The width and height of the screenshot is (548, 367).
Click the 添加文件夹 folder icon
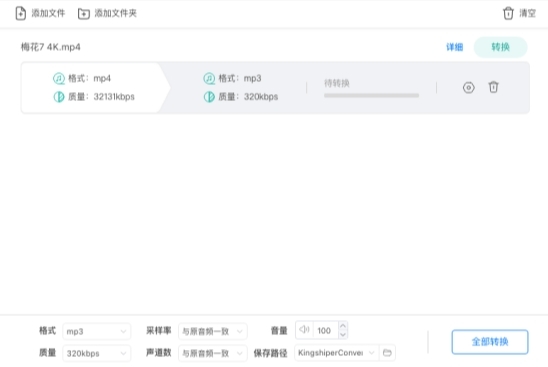[x=84, y=14]
